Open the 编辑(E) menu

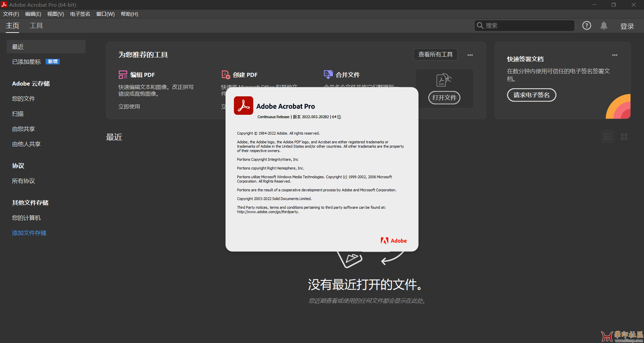[x=33, y=14]
